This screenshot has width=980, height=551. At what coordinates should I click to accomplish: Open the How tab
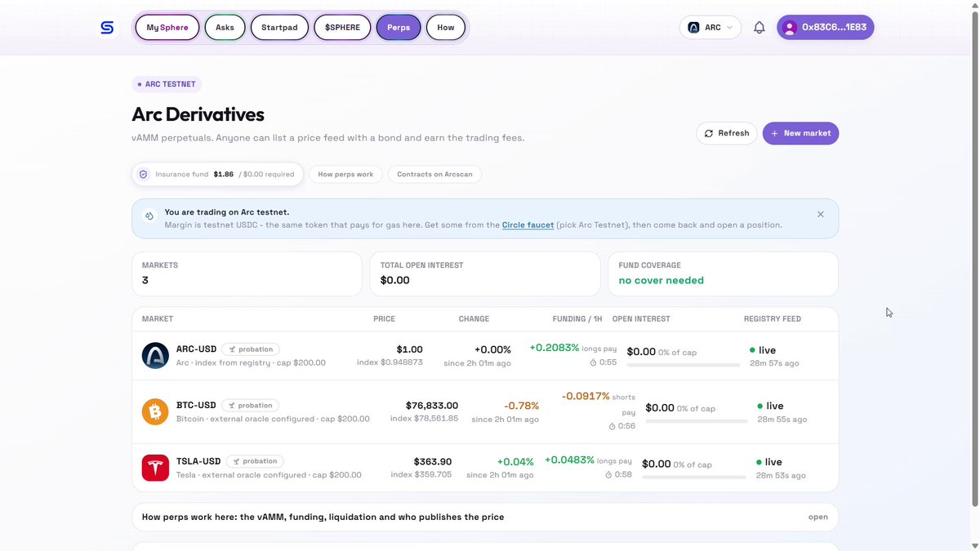pyautogui.click(x=446, y=28)
